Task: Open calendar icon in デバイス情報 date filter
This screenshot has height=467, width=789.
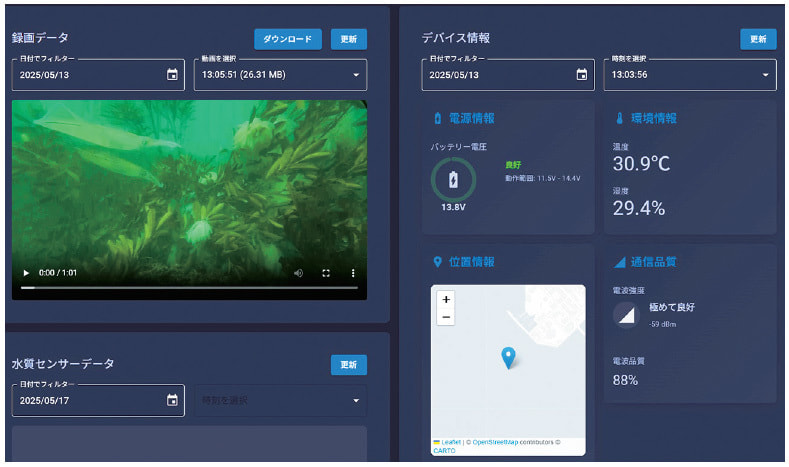Action: tap(581, 74)
